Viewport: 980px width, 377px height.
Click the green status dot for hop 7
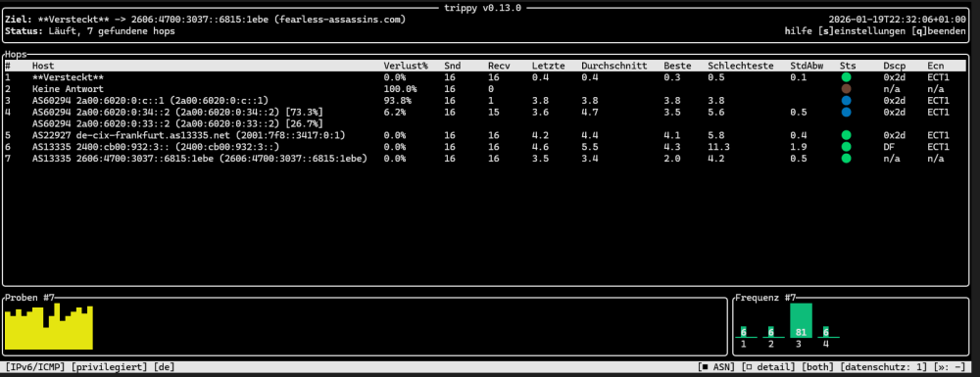pos(847,159)
